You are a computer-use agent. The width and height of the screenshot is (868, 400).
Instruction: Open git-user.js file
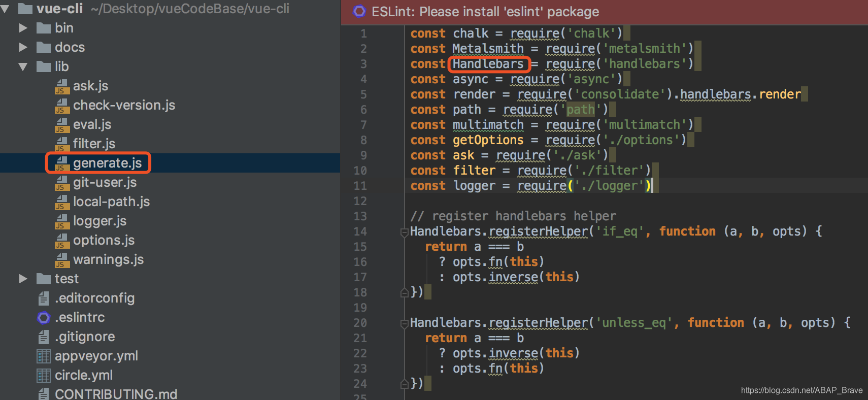pyautogui.click(x=105, y=182)
